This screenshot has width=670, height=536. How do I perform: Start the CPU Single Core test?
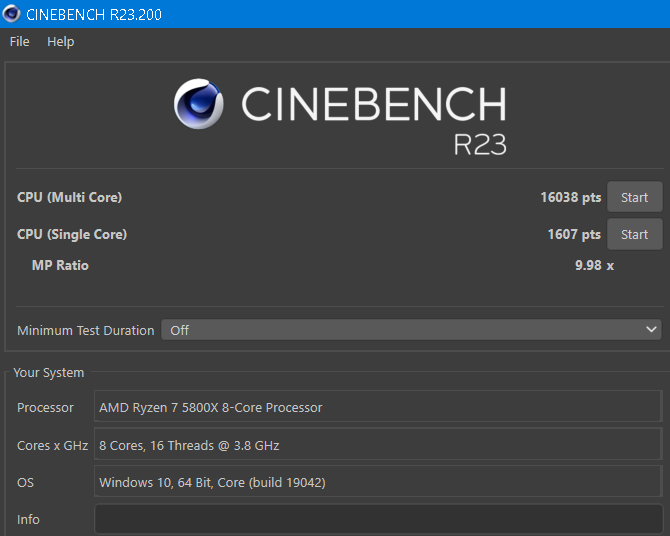click(x=635, y=234)
